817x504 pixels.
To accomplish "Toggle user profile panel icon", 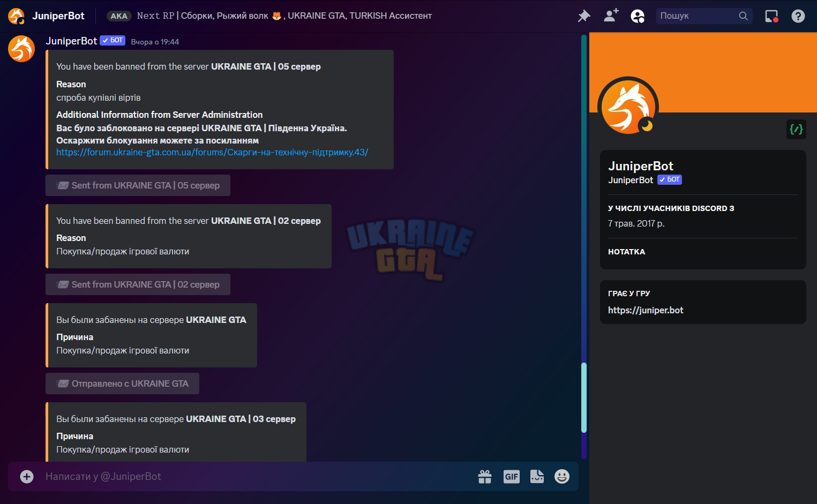I will pyautogui.click(x=638, y=16).
